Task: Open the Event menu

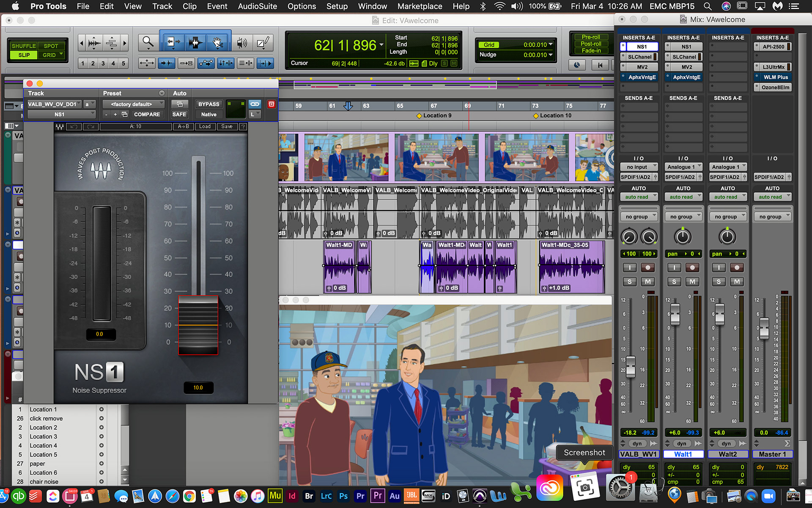Action: click(217, 6)
